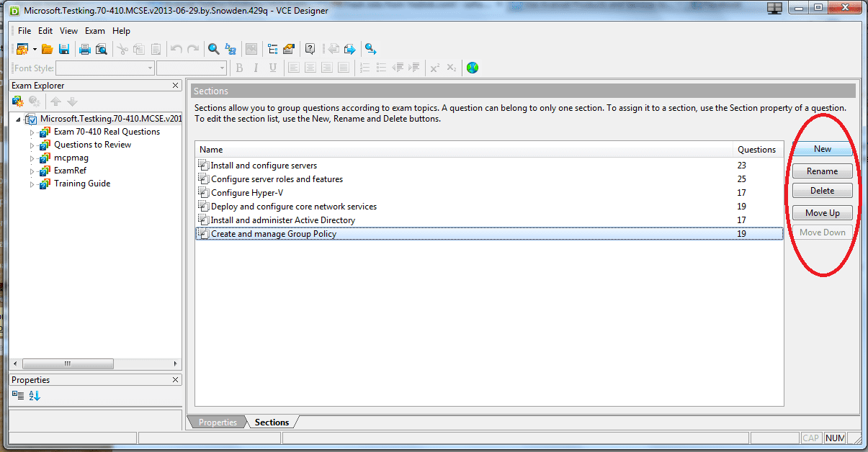Viewport: 868px width, 452px height.
Task: Click the previous question arrow icon
Action: (334, 49)
